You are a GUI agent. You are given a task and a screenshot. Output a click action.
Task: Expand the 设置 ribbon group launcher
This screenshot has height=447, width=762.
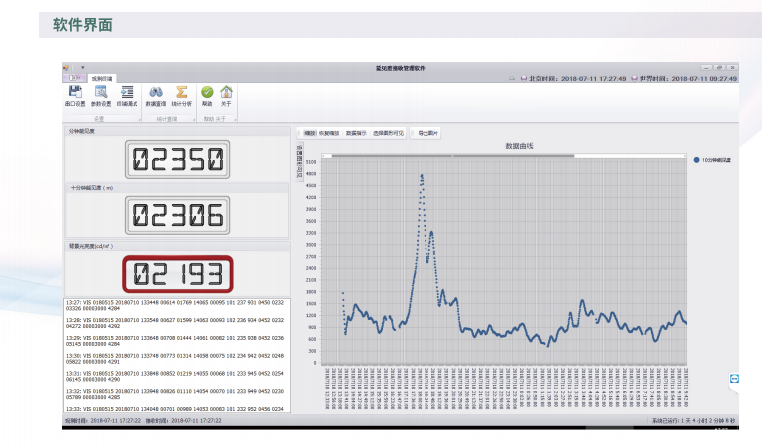[139, 120]
